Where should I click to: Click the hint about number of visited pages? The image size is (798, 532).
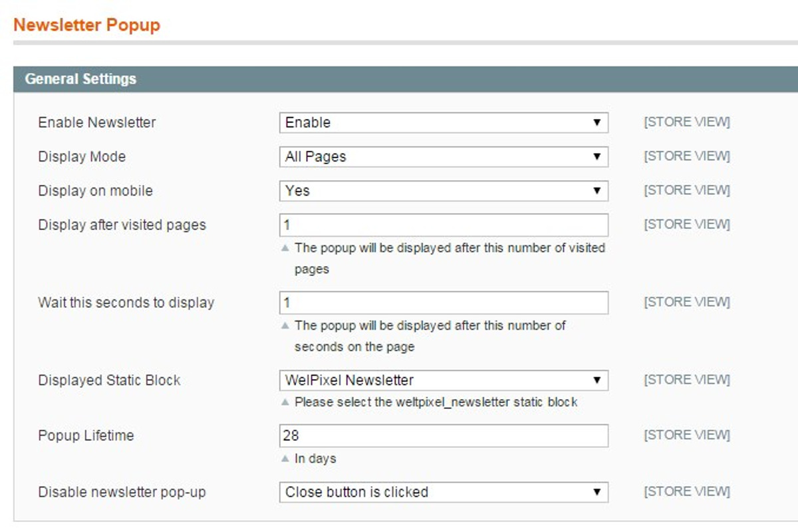tap(450, 259)
